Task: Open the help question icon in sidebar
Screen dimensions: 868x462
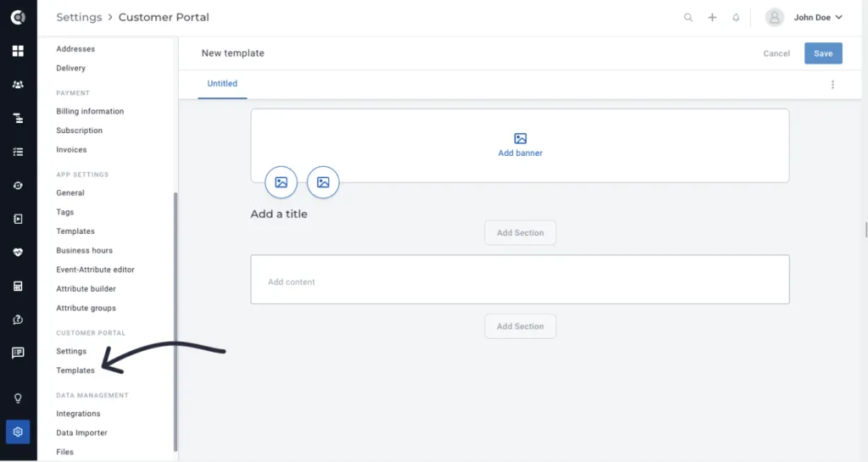Action: tap(18, 320)
